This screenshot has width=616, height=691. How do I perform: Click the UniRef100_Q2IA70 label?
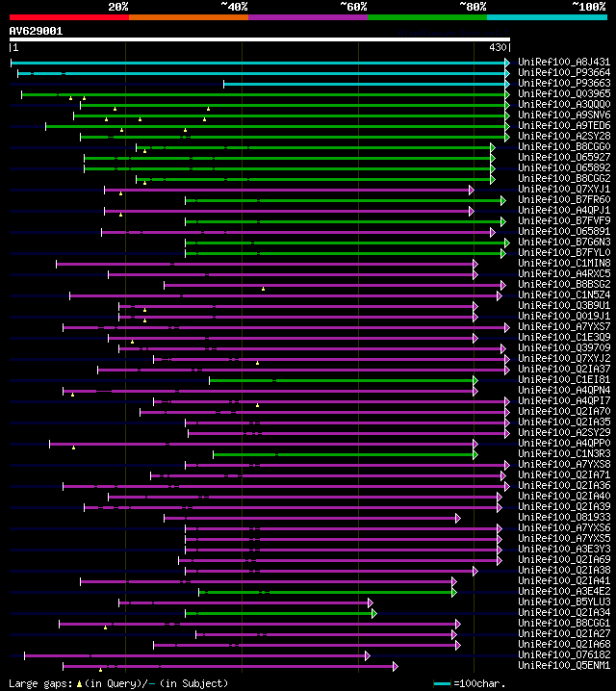pyautogui.click(x=564, y=411)
